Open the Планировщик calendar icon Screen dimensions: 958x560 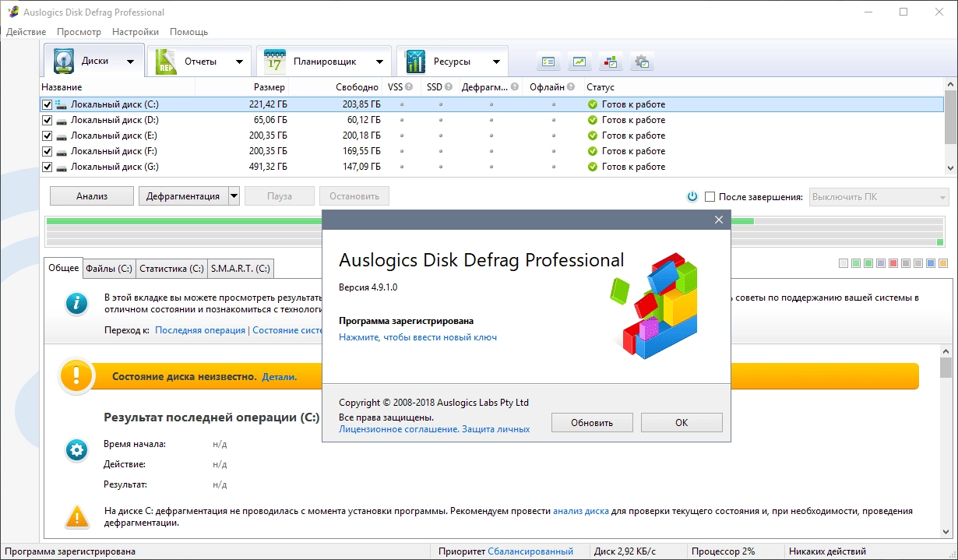(275, 62)
